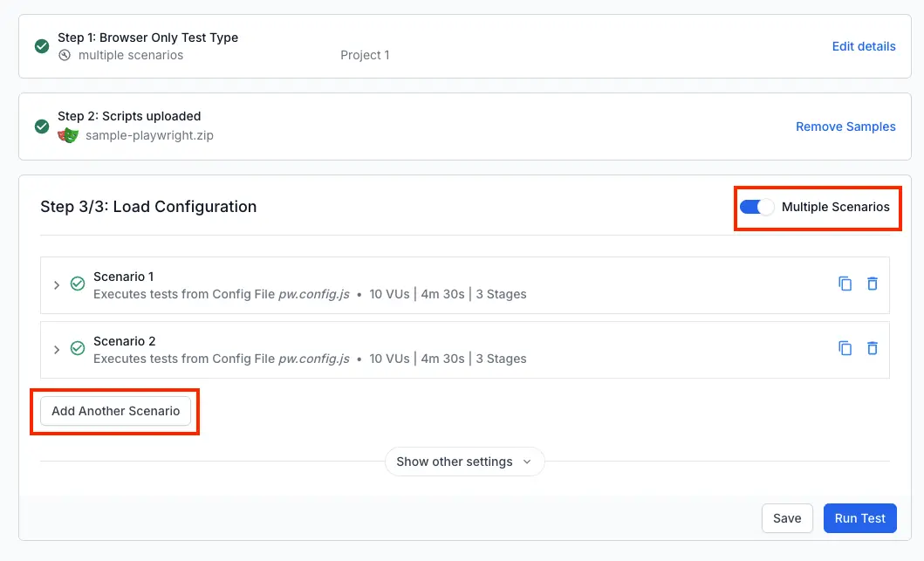Delete Scenario 2 with the trash icon

[x=873, y=348]
